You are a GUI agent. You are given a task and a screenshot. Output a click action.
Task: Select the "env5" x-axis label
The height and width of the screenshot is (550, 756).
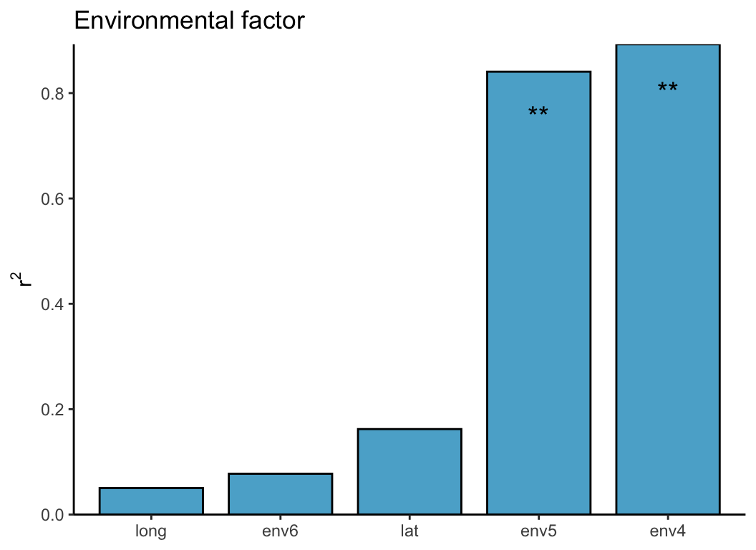538,531
